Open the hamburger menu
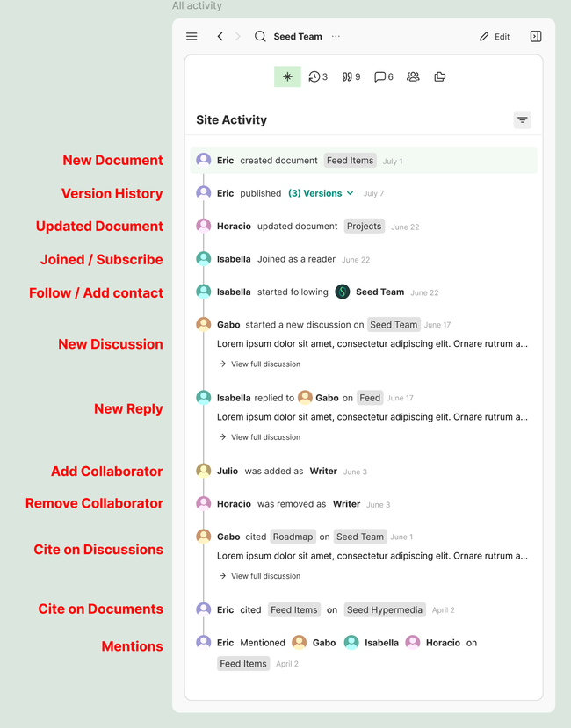This screenshot has width=571, height=728. (x=192, y=37)
